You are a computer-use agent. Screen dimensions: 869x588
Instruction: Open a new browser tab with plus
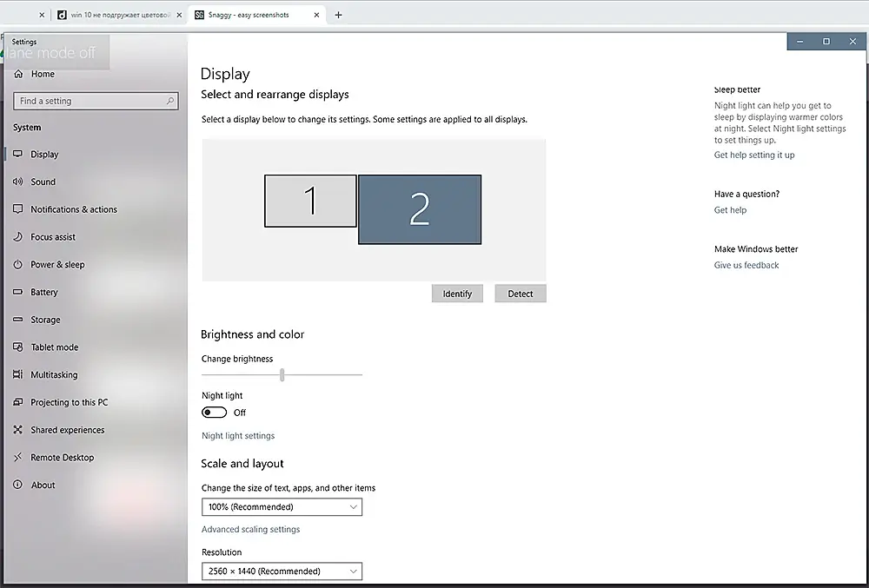pos(338,15)
